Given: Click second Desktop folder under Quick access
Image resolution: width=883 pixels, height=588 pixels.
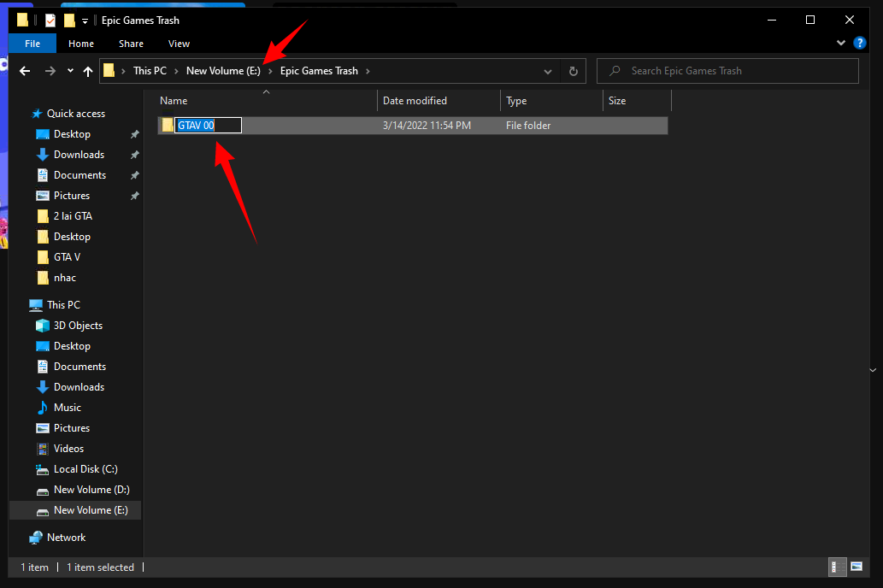Looking at the screenshot, I should [x=72, y=237].
